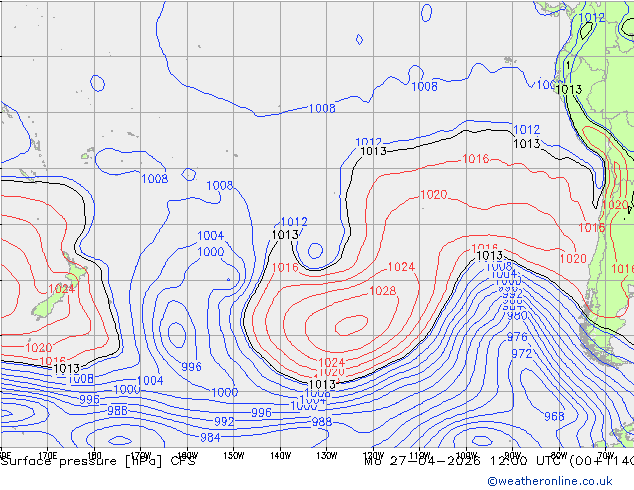
Task: Click the 150W longitude label
Action: point(234,456)
